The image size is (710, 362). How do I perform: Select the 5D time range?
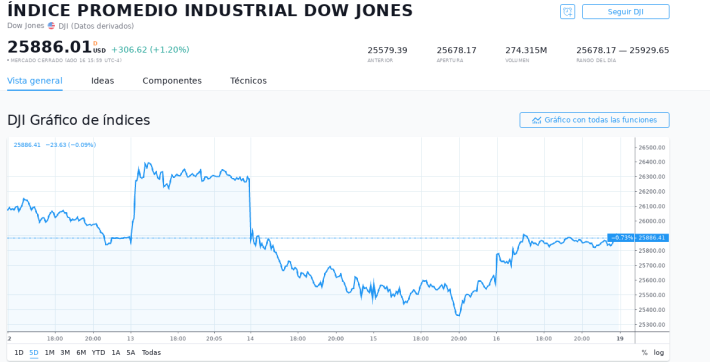(34, 352)
